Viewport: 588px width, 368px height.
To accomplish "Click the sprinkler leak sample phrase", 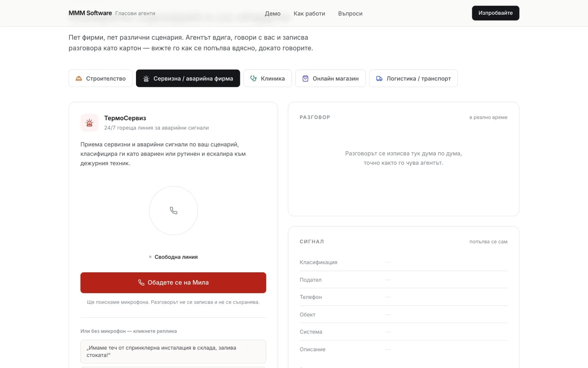I will point(173,351).
